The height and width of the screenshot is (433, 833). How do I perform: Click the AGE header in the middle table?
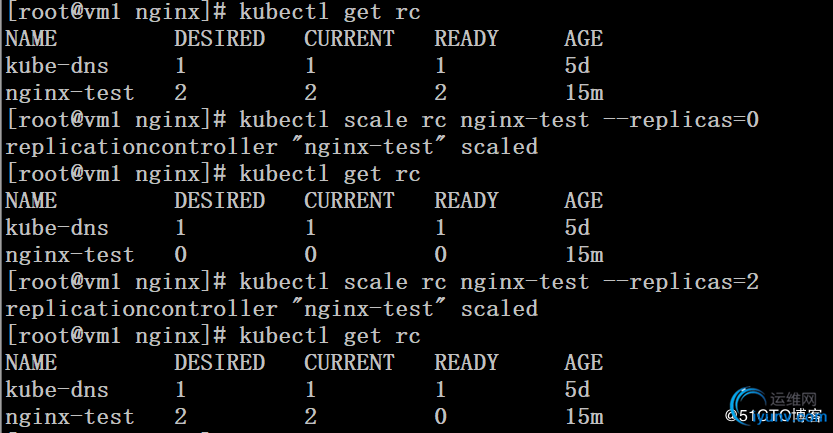point(583,201)
